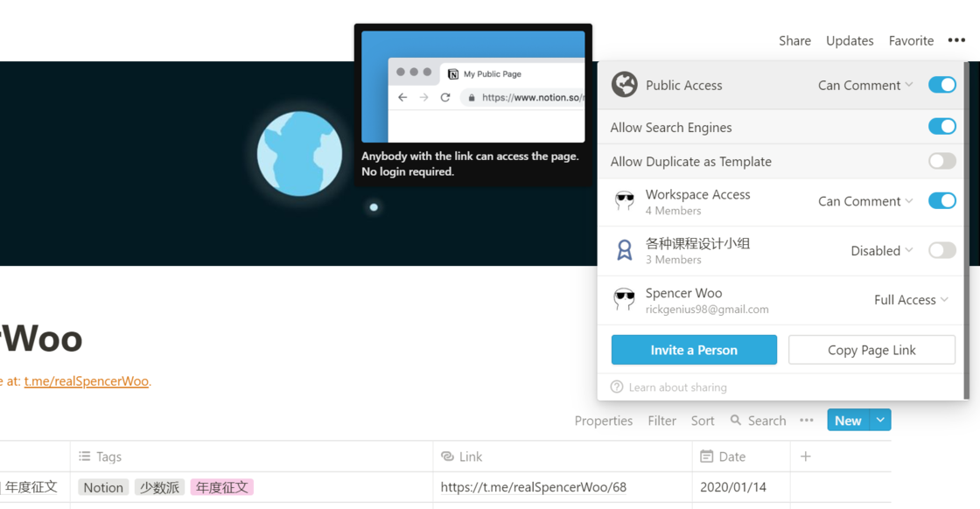Click the Invite a Person button
980x509 pixels.
694,350
